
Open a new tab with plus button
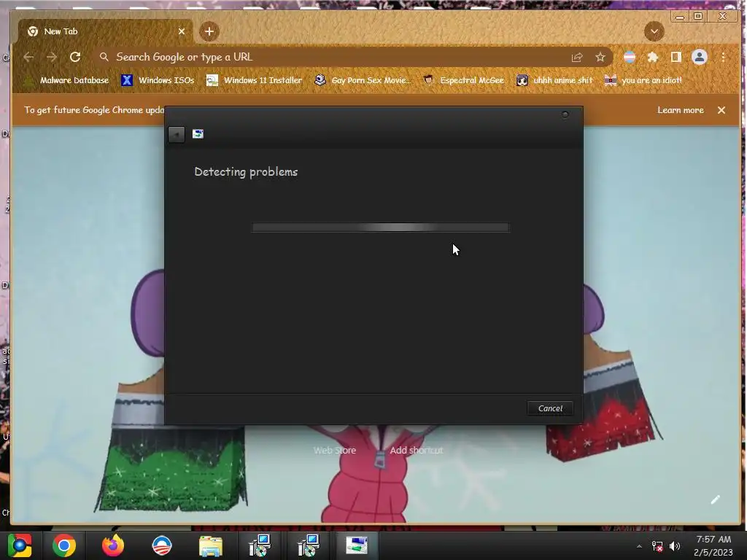(209, 31)
